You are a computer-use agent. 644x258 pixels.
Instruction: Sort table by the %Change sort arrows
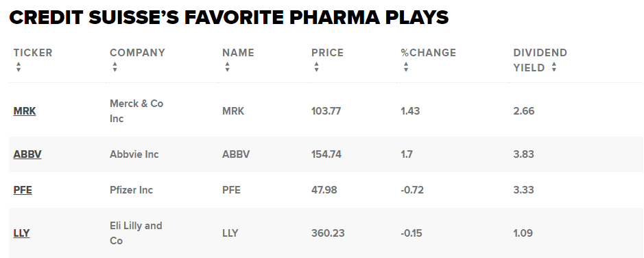pos(406,67)
